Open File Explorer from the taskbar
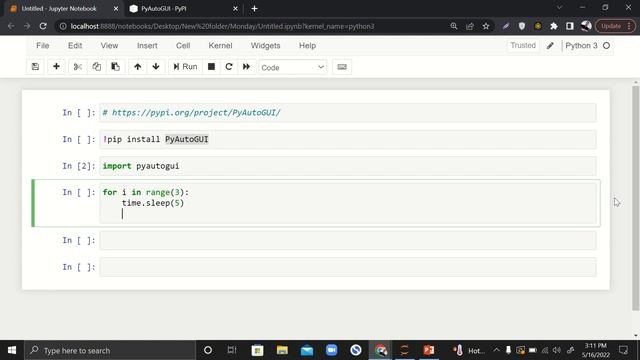Screen dimensions: 640x360 [x=282, y=350]
